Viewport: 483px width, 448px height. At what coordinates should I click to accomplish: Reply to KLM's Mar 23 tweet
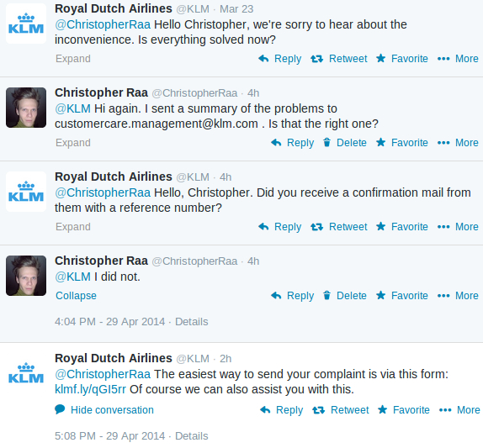coord(279,59)
